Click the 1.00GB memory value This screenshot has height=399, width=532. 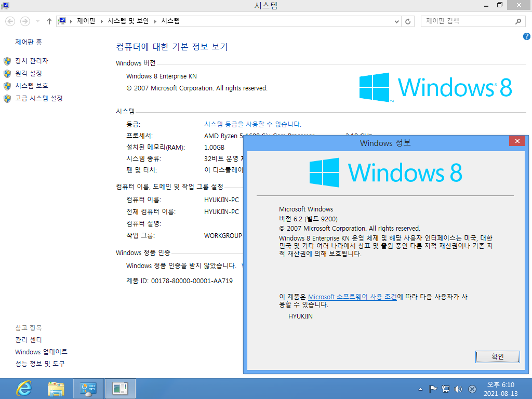point(214,147)
